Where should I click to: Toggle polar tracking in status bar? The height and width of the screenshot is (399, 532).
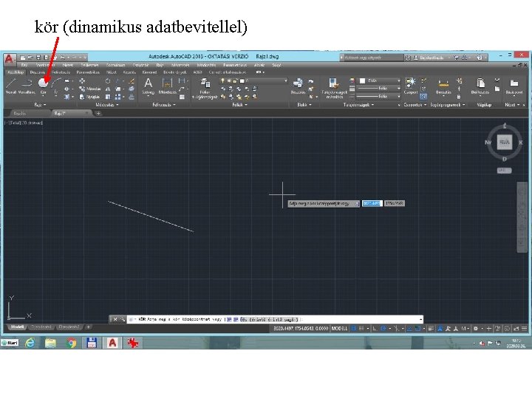[383, 328]
